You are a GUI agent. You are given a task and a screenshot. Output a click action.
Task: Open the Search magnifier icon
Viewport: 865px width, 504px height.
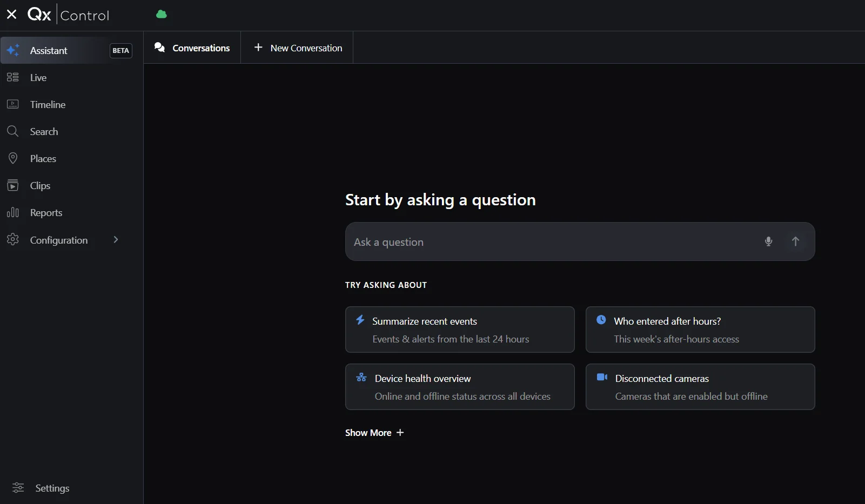pyautogui.click(x=13, y=131)
